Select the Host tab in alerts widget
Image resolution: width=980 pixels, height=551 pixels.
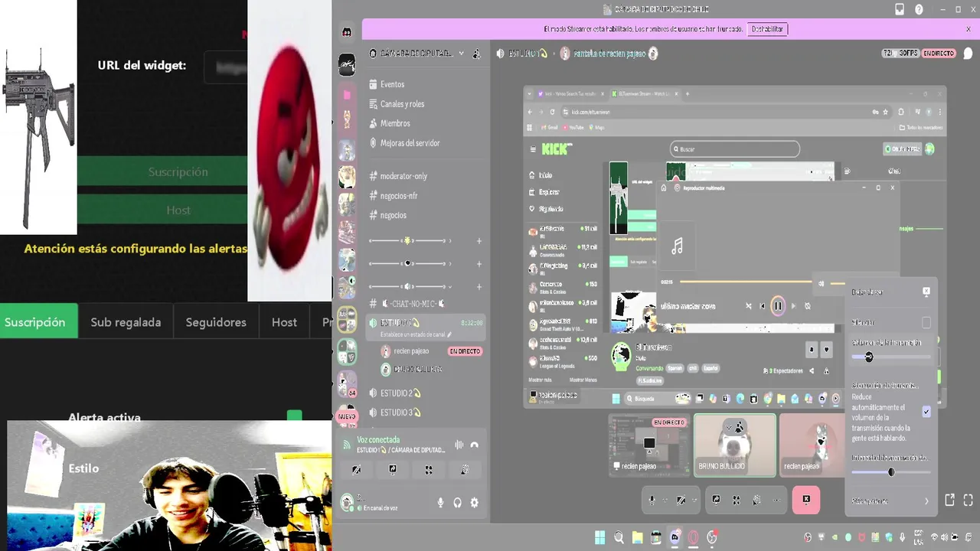click(284, 322)
